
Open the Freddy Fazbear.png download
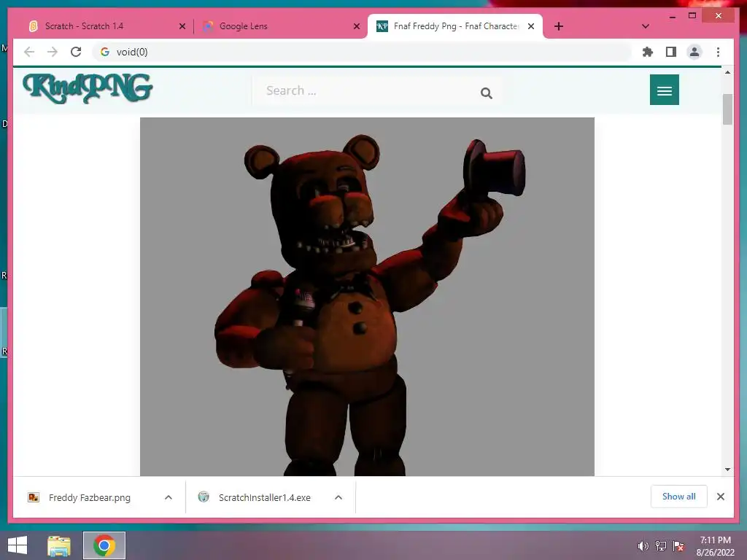90,497
